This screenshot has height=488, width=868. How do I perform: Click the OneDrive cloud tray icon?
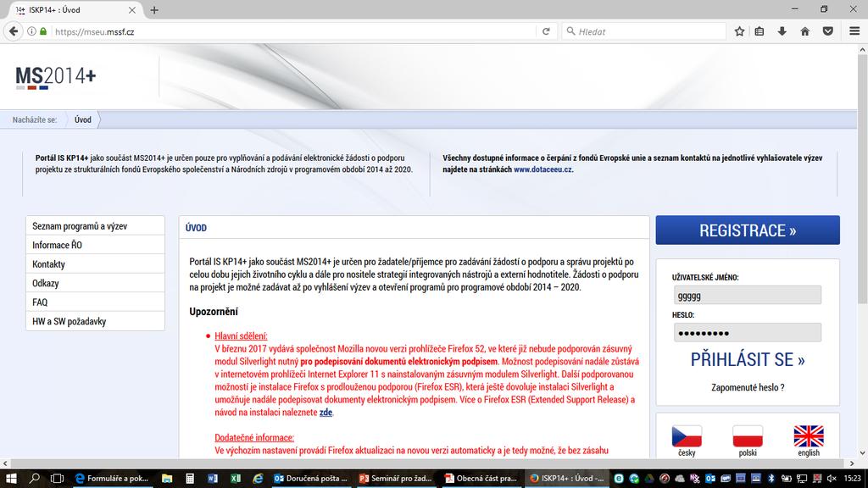click(680, 478)
